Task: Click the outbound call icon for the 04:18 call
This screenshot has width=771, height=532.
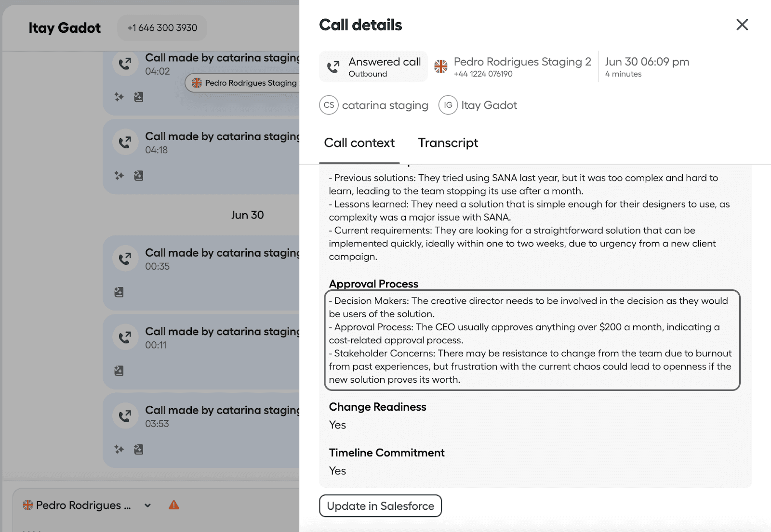Action: click(125, 142)
